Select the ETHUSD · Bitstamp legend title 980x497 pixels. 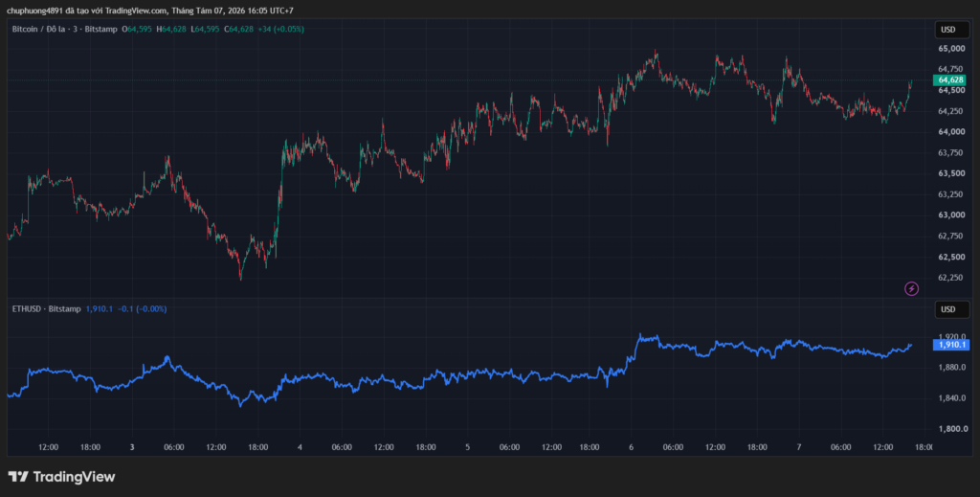pos(46,308)
